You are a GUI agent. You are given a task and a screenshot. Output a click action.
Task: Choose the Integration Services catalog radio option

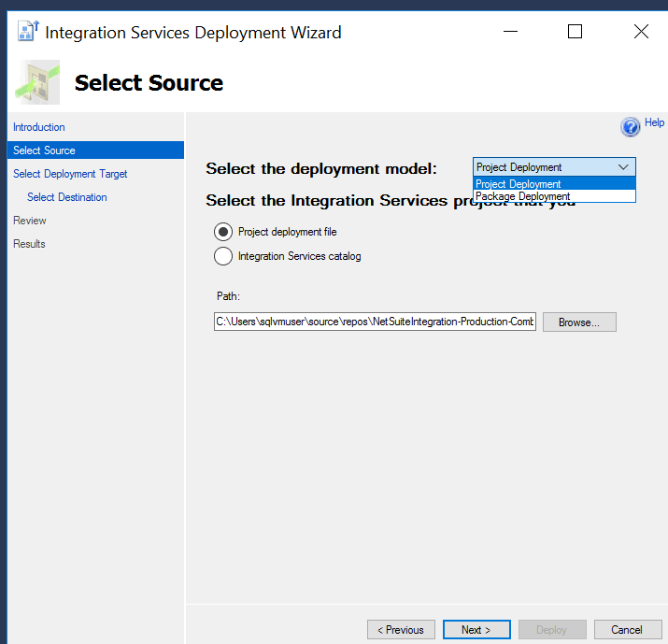(x=223, y=256)
